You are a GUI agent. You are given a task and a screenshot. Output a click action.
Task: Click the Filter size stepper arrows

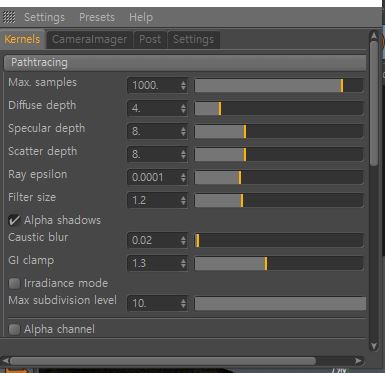tap(183, 200)
